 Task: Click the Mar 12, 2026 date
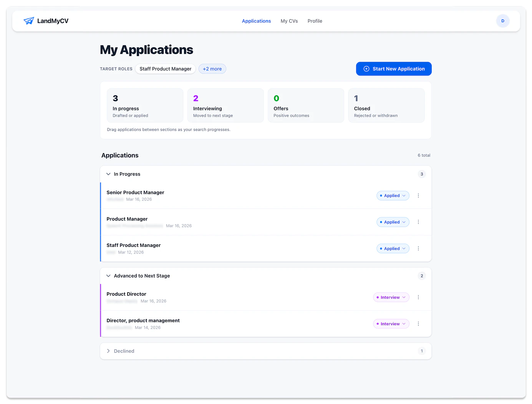pos(131,252)
